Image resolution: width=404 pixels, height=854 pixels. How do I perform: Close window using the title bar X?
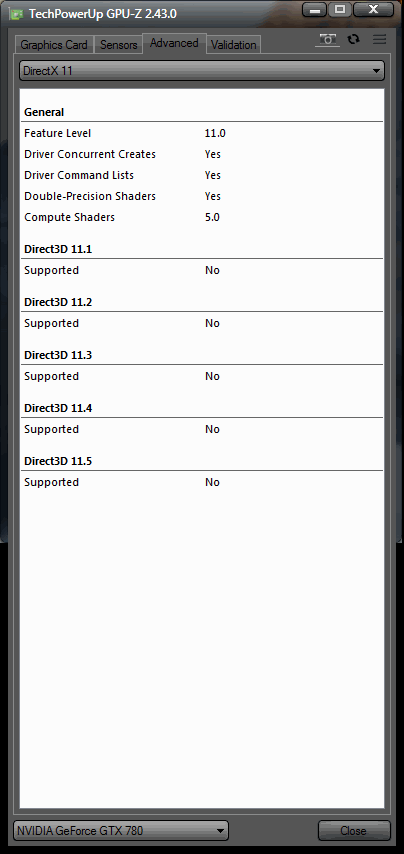pos(374,10)
